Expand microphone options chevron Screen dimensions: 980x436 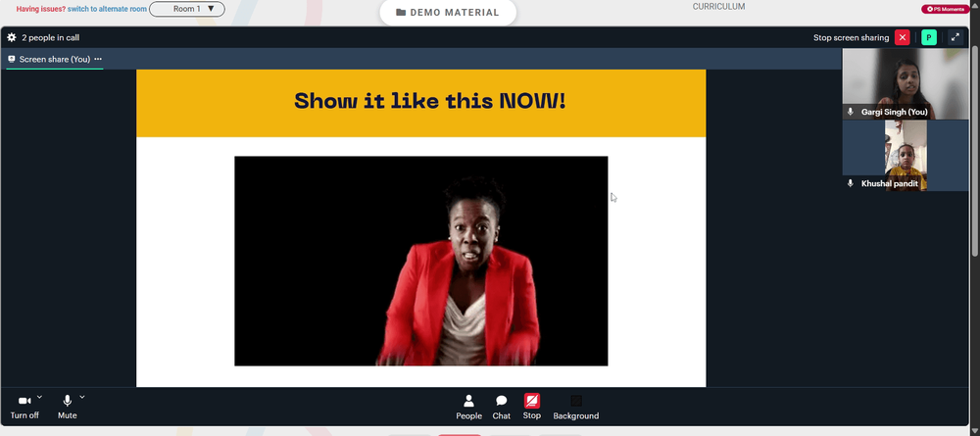82,397
